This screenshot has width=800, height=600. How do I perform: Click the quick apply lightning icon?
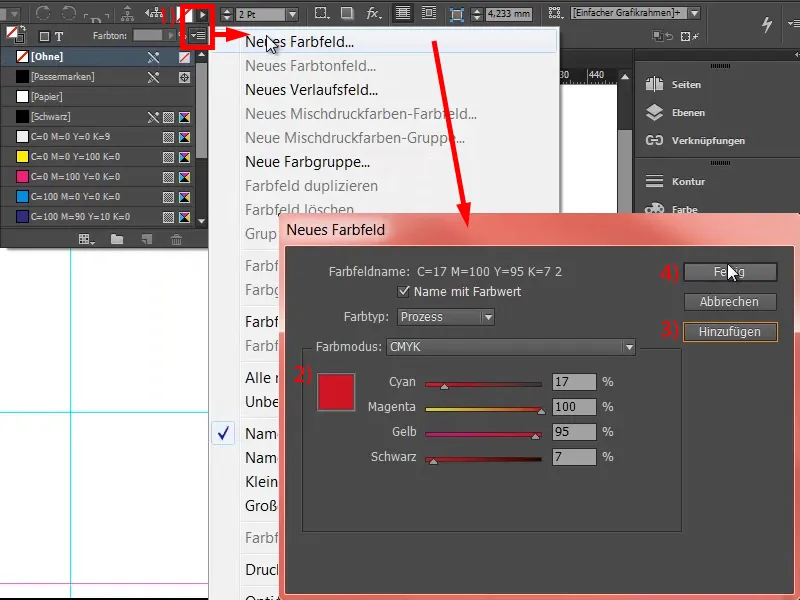tap(766, 24)
